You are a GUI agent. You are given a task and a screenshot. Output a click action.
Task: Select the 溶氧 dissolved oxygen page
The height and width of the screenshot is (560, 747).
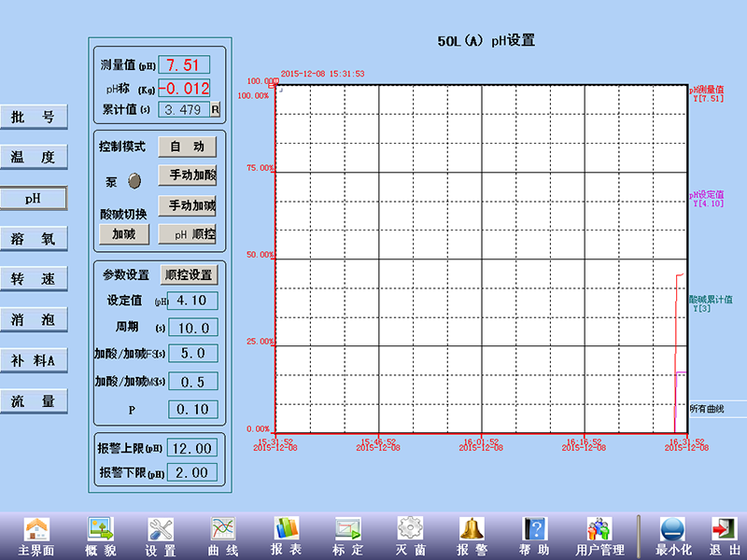coord(34,239)
